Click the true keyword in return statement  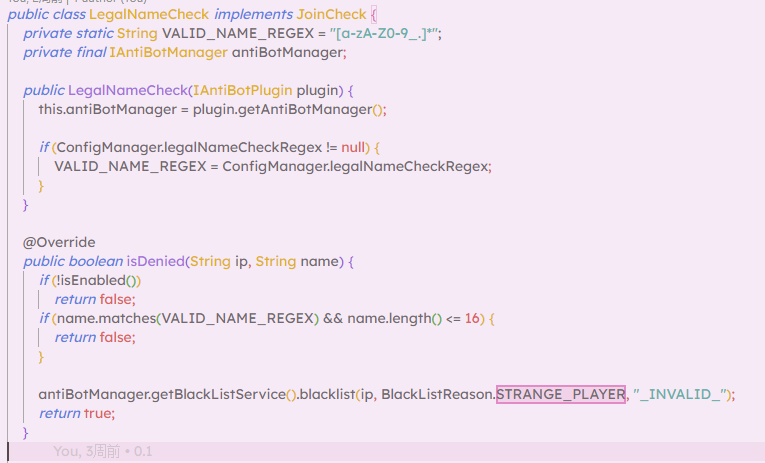point(98,413)
